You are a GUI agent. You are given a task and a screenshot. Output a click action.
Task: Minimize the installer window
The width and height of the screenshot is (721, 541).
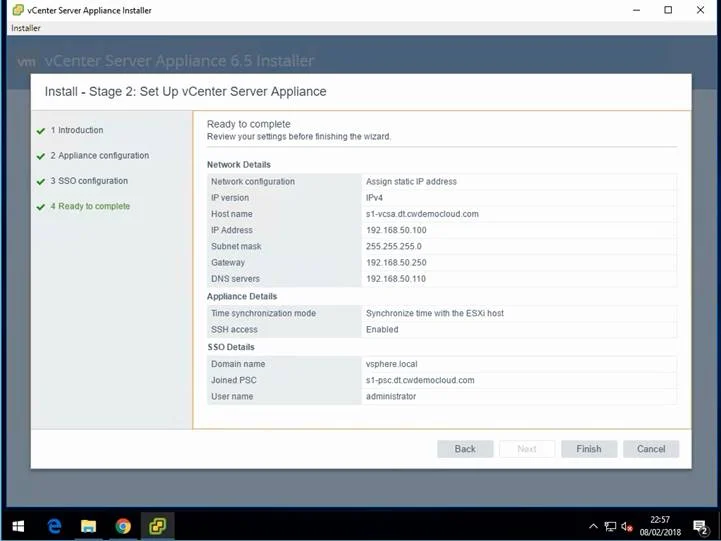click(x=636, y=10)
